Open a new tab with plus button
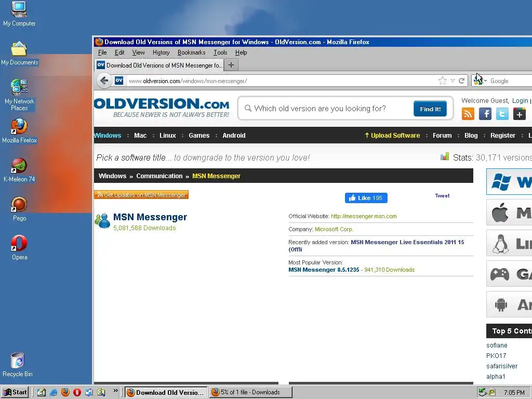The width and height of the screenshot is (532, 399). 231,65
